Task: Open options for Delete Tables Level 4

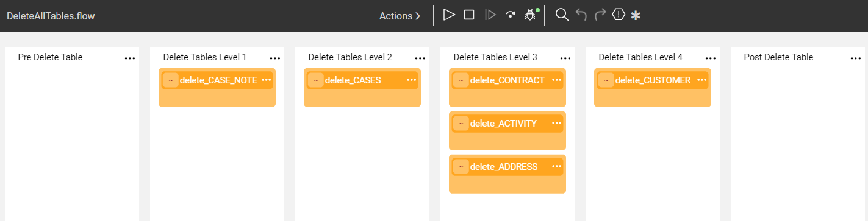Action: (x=710, y=58)
